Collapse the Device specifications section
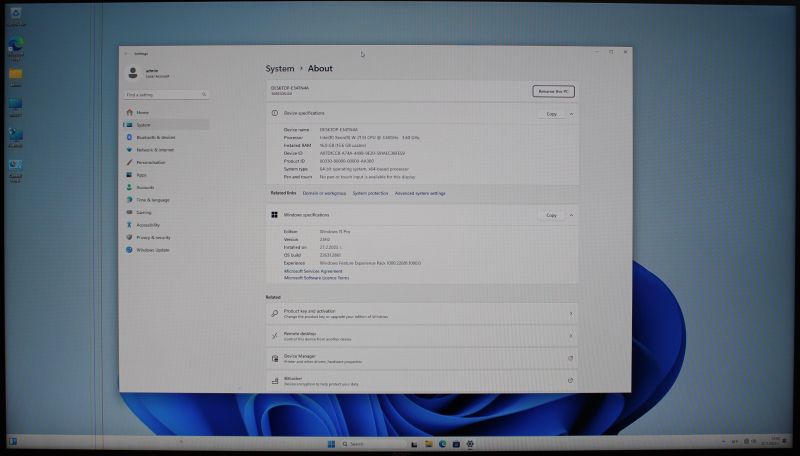Image resolution: width=800 pixels, height=456 pixels. point(572,114)
